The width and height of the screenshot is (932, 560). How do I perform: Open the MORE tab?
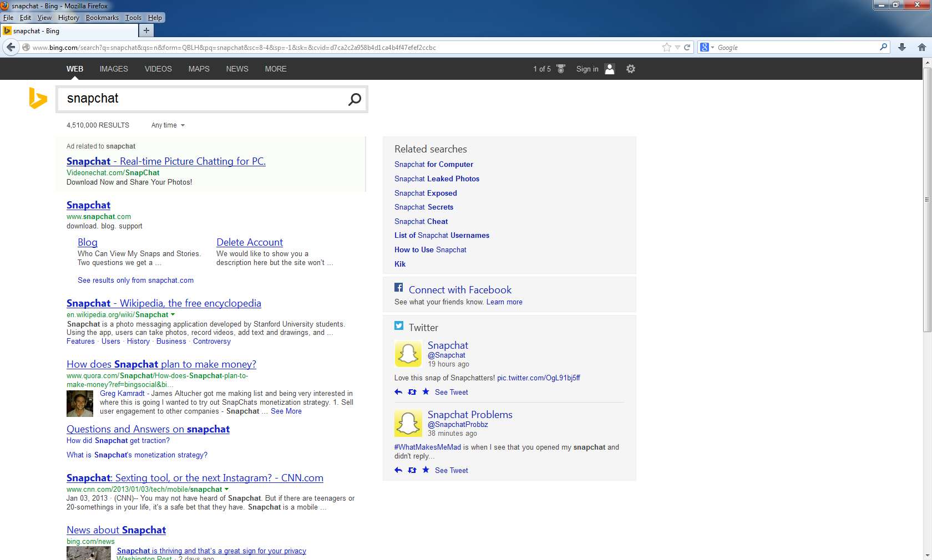(x=276, y=69)
